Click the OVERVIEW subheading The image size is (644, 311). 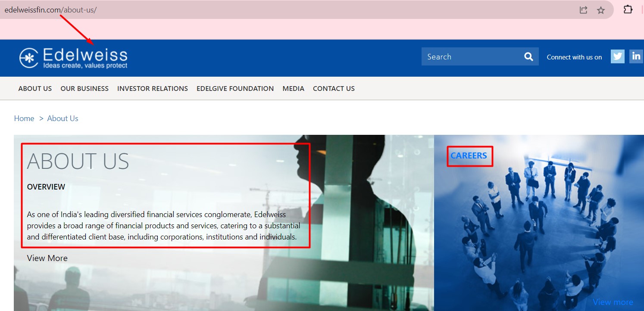pos(46,187)
